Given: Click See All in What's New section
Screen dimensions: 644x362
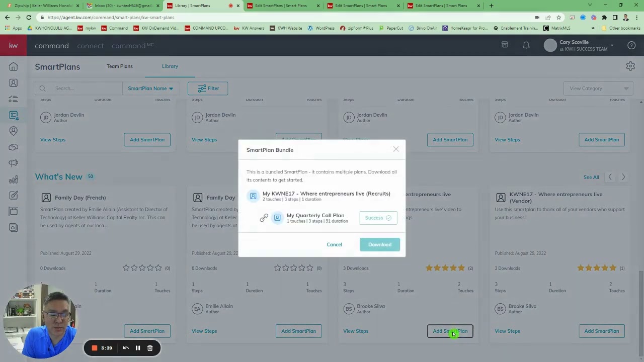Looking at the screenshot, I should 591,177.
